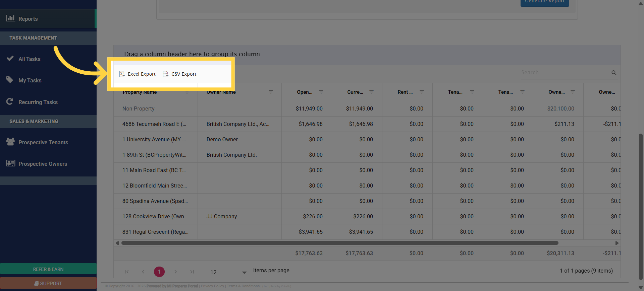
Task: Click the Support book icon
Action: click(x=37, y=283)
